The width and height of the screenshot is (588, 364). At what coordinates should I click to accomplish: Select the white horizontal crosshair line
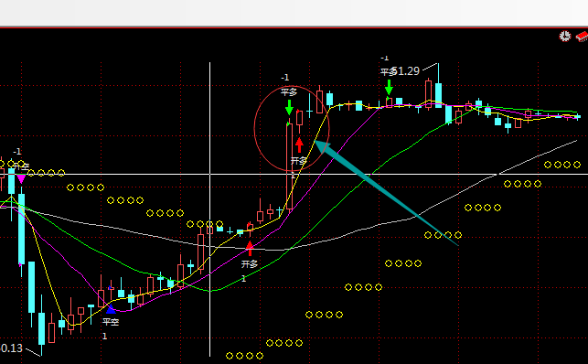pyautogui.click(x=294, y=175)
